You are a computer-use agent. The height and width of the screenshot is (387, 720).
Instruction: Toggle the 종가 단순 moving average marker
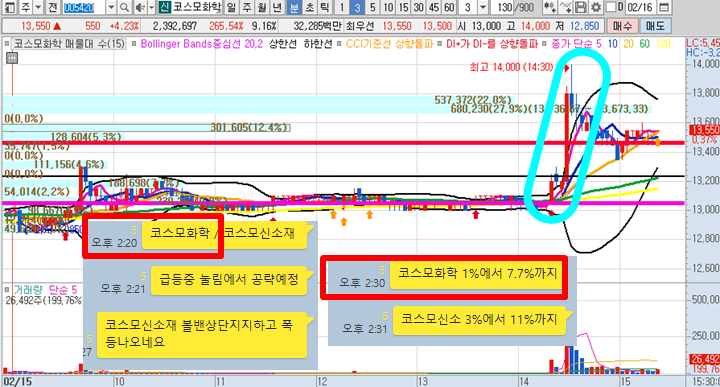tap(545, 44)
